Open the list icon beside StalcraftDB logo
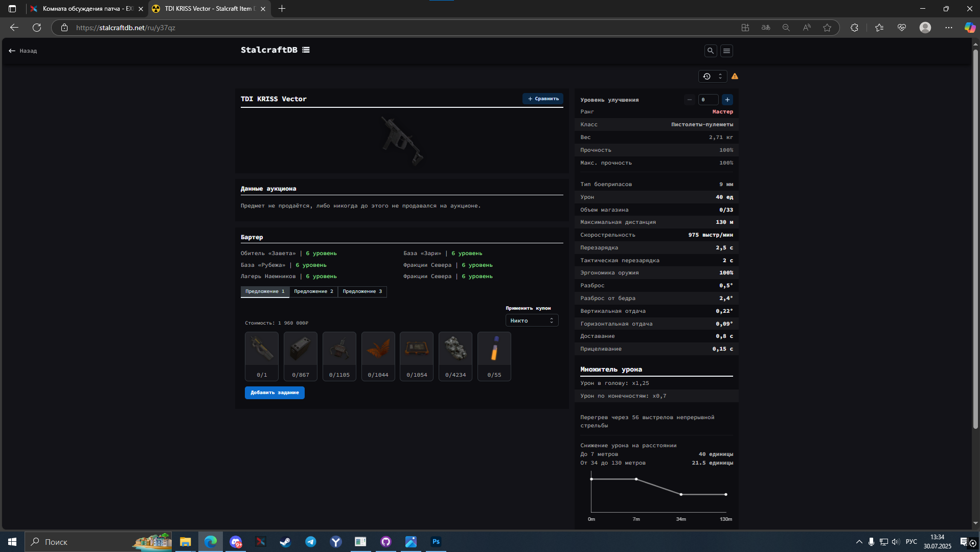 tap(306, 50)
